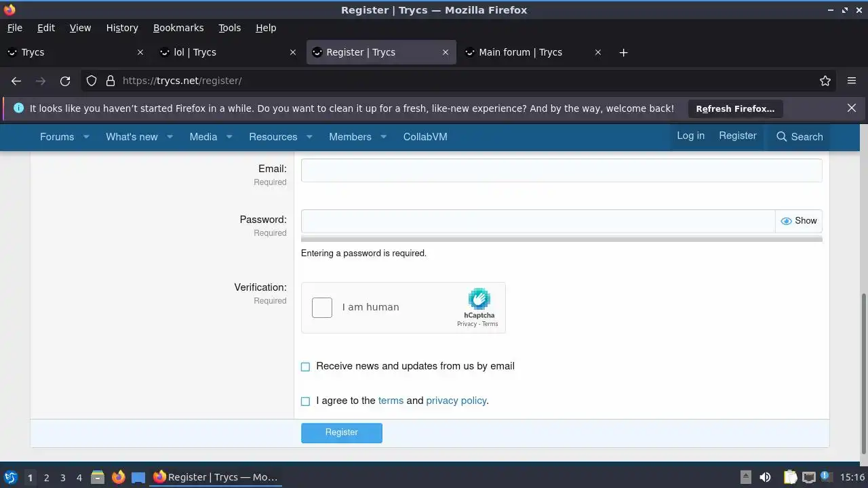Switch to the 'Main forum | Trycs' tab
Image resolution: width=868 pixels, height=488 pixels.
[x=520, y=52]
